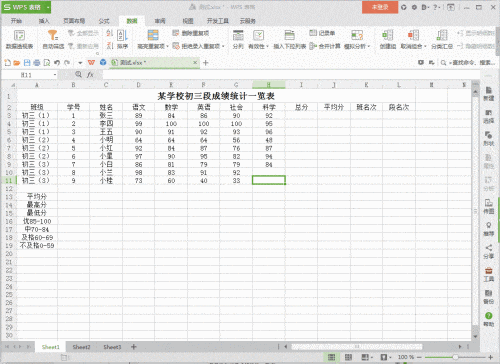Expand 拒绝录入重复项 dropdown arrow

pos(223,46)
